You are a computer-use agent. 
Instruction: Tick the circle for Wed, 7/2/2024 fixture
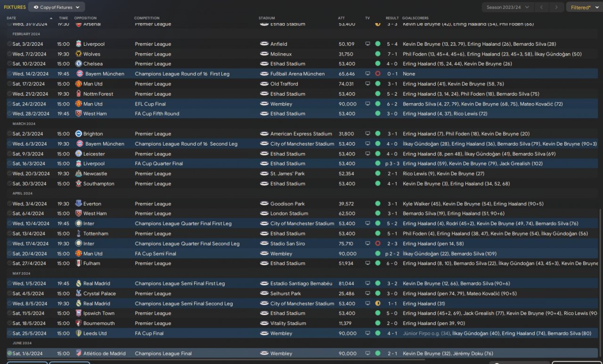click(9, 54)
